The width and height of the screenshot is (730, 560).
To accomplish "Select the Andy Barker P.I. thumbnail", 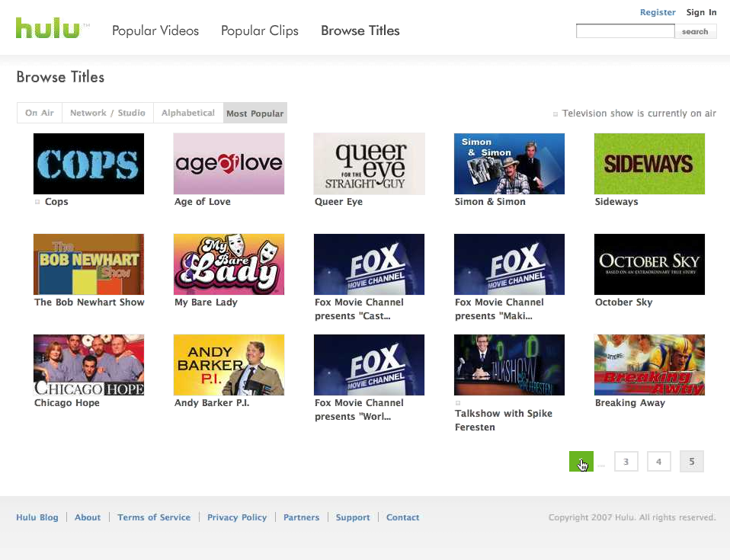I will coord(229,365).
